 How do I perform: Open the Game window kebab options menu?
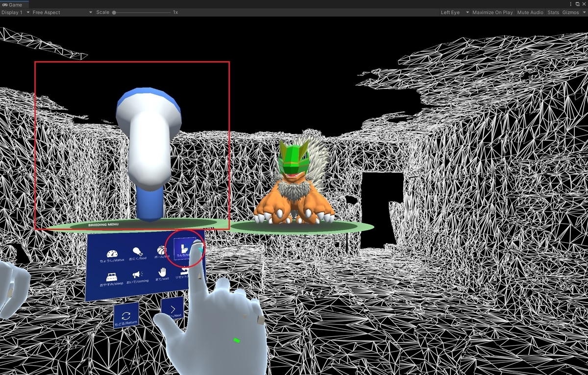point(570,4)
